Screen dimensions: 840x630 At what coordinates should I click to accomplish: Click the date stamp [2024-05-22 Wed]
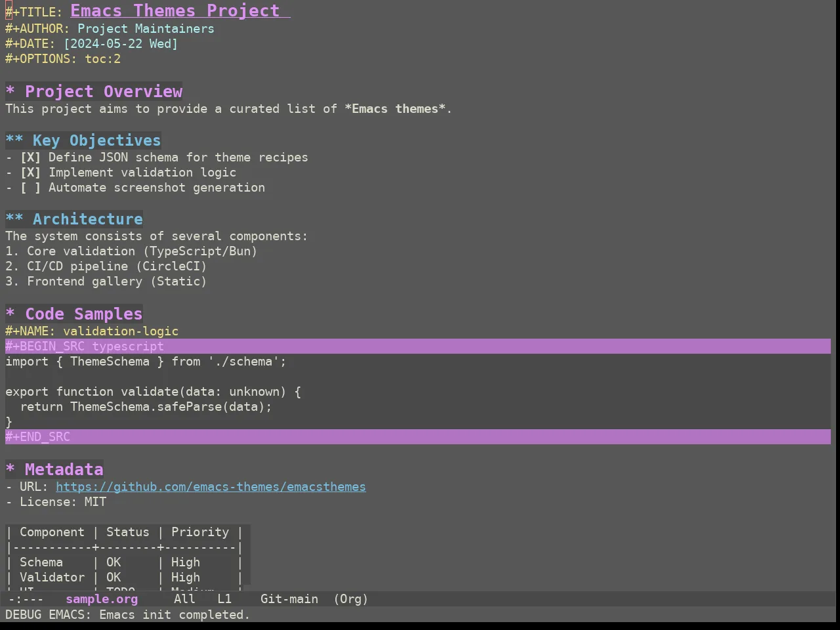(120, 44)
